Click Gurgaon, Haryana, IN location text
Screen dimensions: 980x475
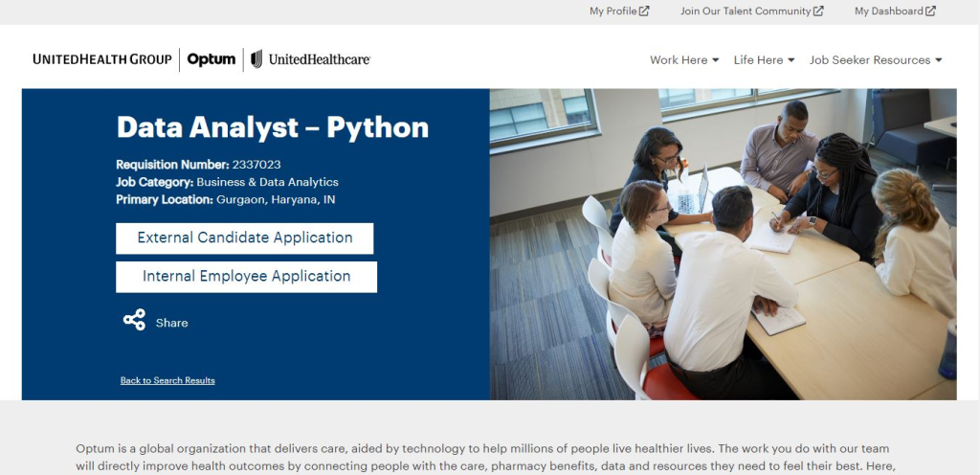pyautogui.click(x=276, y=199)
